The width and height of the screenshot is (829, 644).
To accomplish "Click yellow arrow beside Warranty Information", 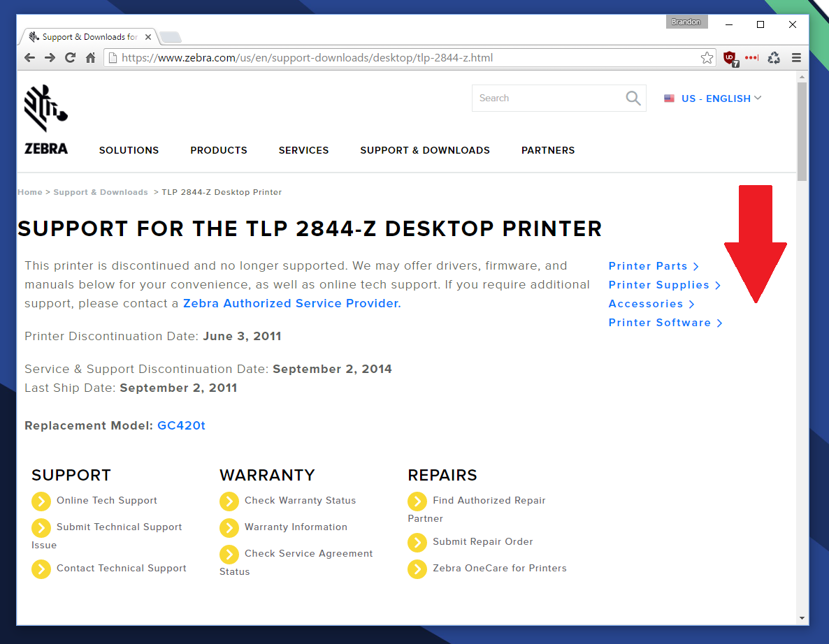I will pyautogui.click(x=229, y=528).
